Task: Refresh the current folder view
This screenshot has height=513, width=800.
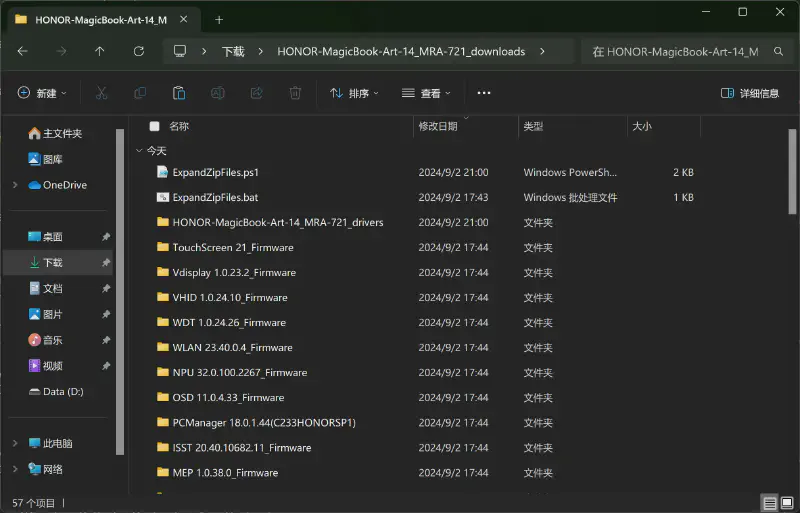Action: (139, 51)
